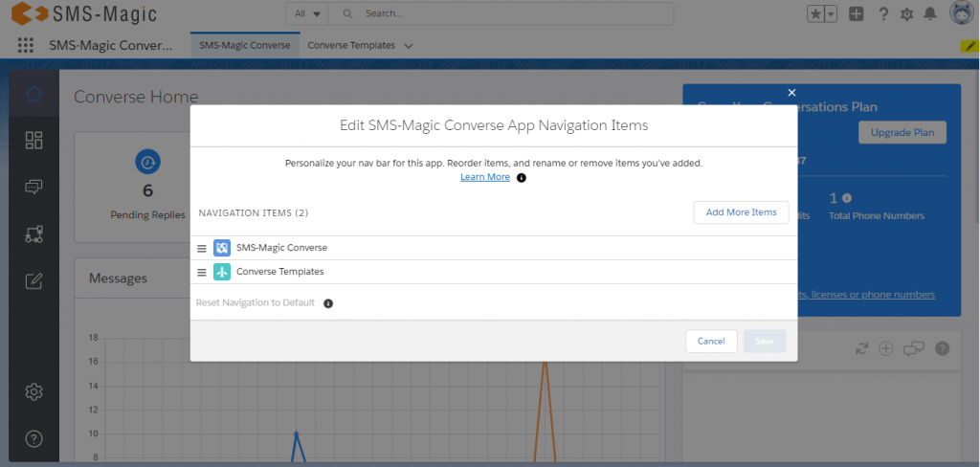This screenshot has width=980, height=467.
Task: Open the All search scope dropdown
Action: click(307, 13)
